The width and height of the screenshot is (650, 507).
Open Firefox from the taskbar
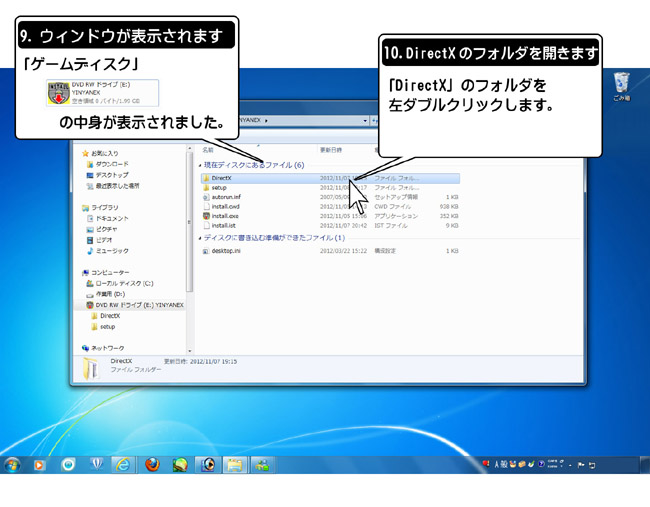[x=152, y=465]
